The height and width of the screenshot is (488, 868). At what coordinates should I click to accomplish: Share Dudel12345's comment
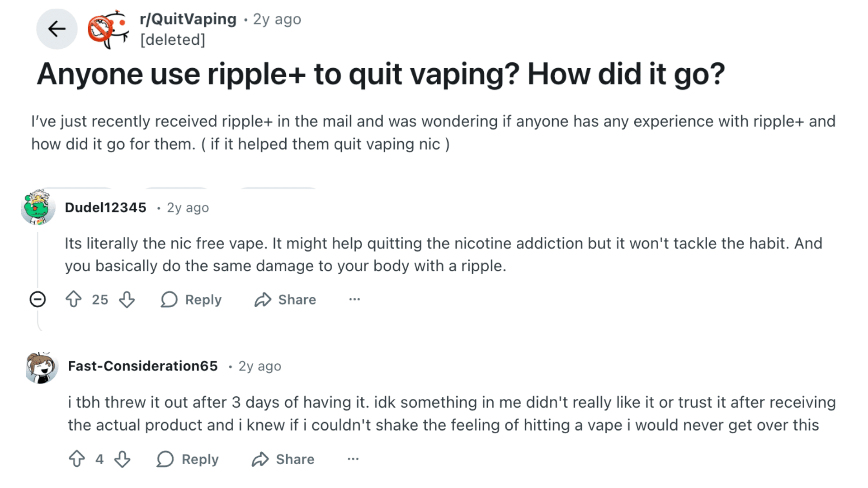coord(286,299)
